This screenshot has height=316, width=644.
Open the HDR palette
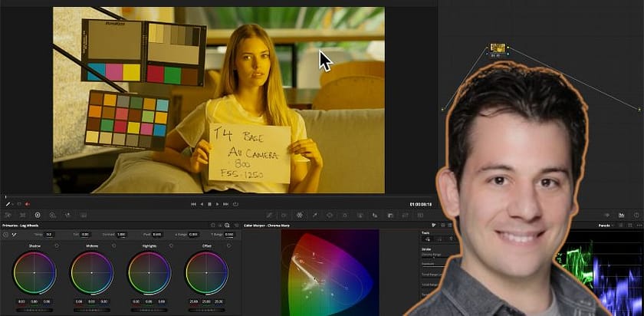click(x=53, y=215)
